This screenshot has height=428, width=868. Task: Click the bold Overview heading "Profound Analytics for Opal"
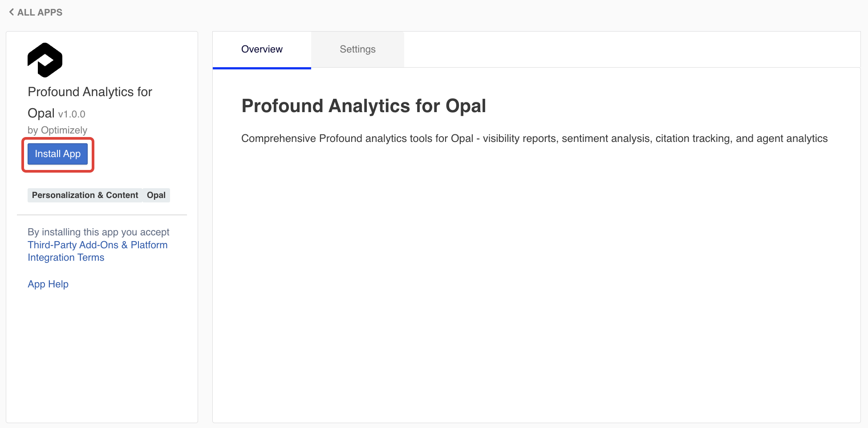coord(364,106)
